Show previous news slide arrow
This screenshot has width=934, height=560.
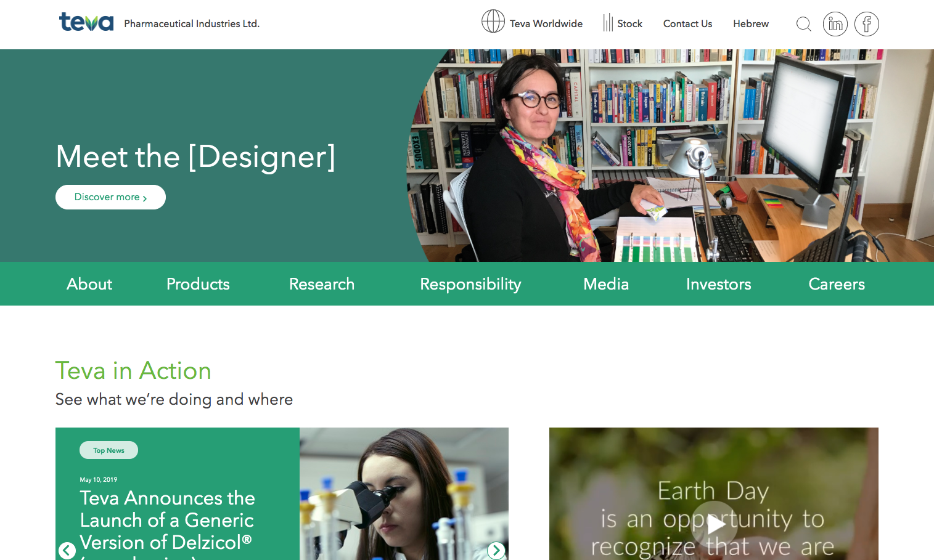pos(67,550)
